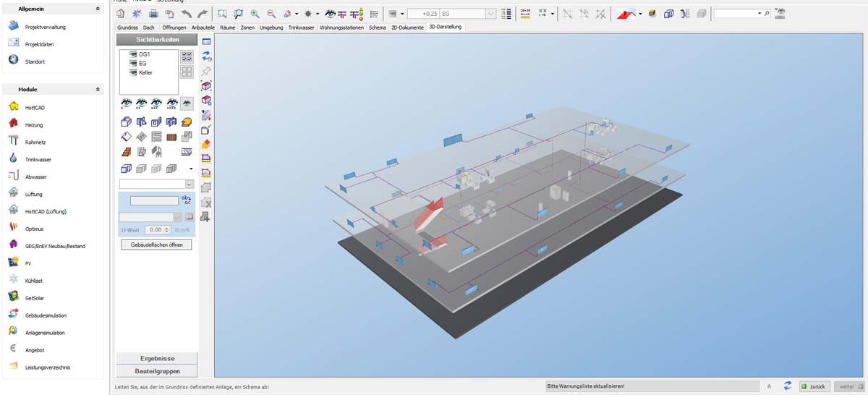The image size is (868, 395).
Task: Open the Rohrnetz module
Action: pyautogui.click(x=34, y=142)
